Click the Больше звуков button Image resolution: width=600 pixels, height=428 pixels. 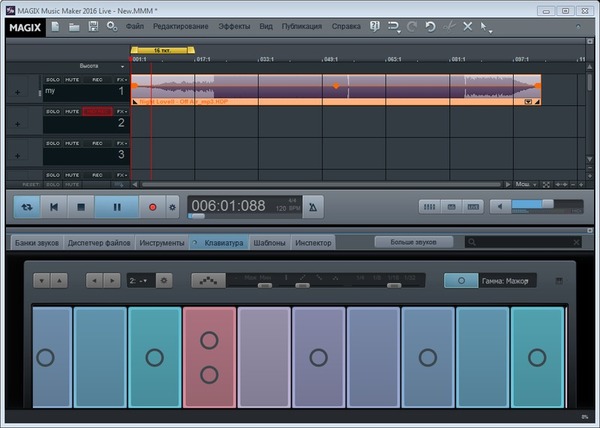[412, 242]
